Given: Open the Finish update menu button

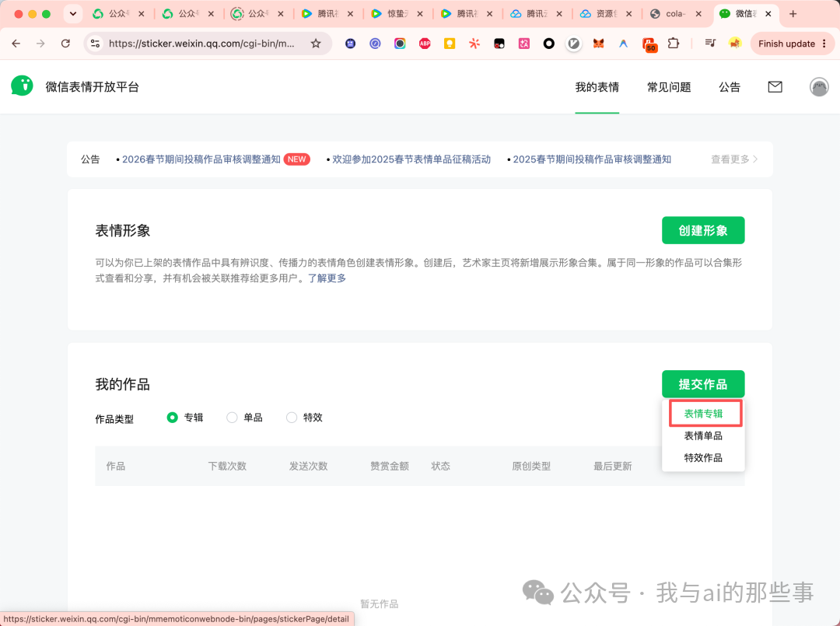Looking at the screenshot, I should (x=793, y=44).
